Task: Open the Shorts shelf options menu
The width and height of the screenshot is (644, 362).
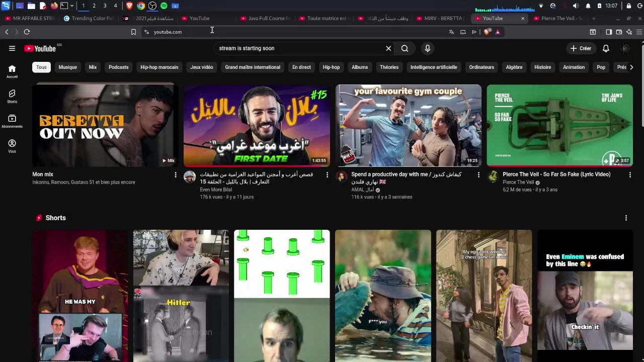Action: click(x=626, y=218)
